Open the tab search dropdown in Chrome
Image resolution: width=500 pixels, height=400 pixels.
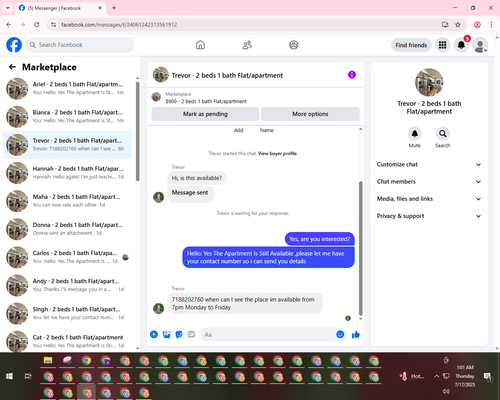8,8
